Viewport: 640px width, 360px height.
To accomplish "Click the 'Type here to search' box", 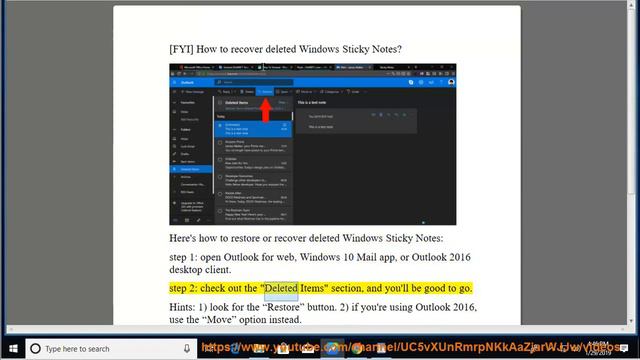I will (111, 349).
